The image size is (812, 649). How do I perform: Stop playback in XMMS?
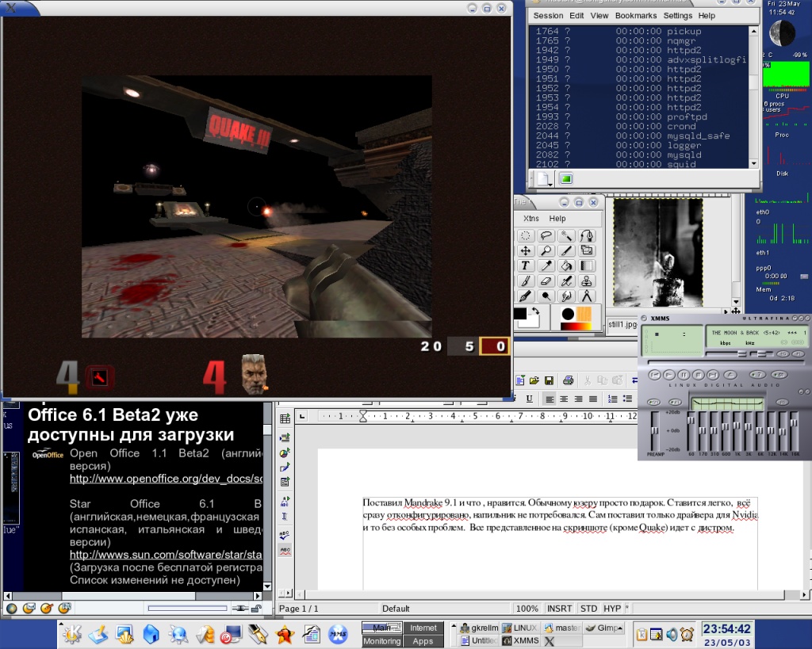click(x=698, y=375)
